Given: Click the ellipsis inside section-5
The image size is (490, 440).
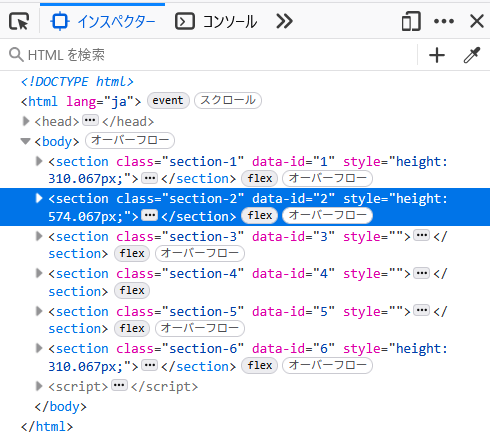Looking at the screenshot, I should point(422,310).
